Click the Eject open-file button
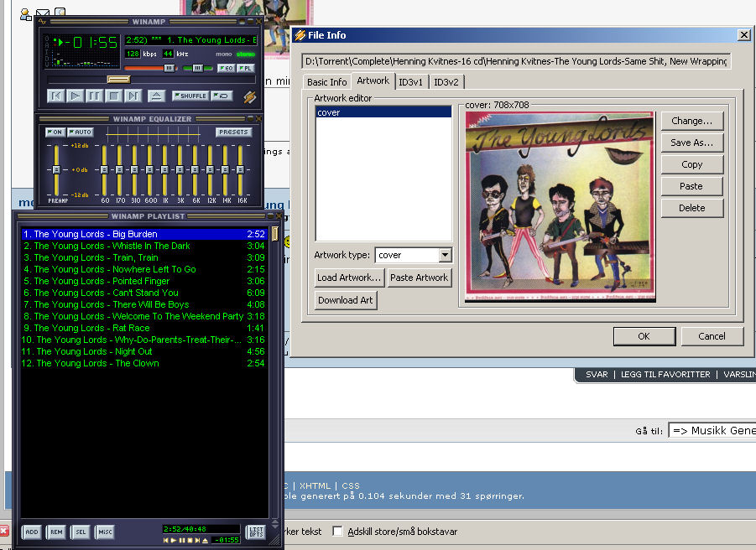This screenshot has height=550, width=756. [156, 96]
